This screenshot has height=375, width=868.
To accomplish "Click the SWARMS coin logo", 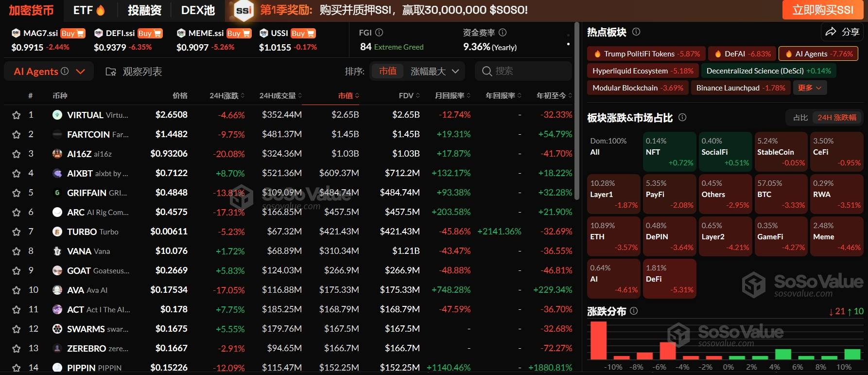I will pos(57,329).
